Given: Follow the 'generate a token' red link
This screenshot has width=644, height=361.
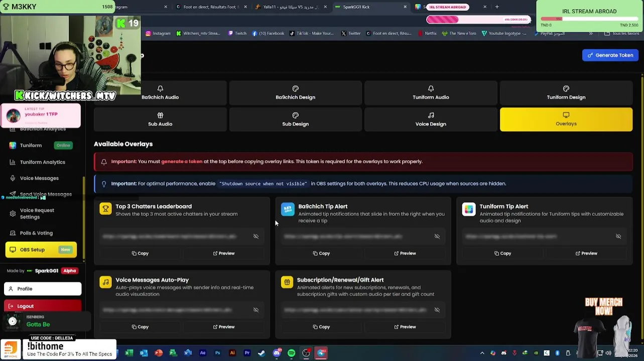Looking at the screenshot, I should [x=182, y=161].
